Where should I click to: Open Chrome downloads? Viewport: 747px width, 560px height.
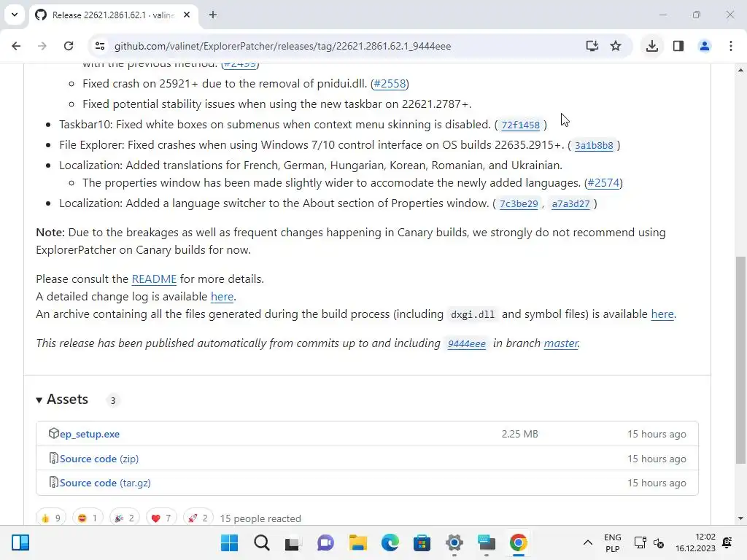651,46
